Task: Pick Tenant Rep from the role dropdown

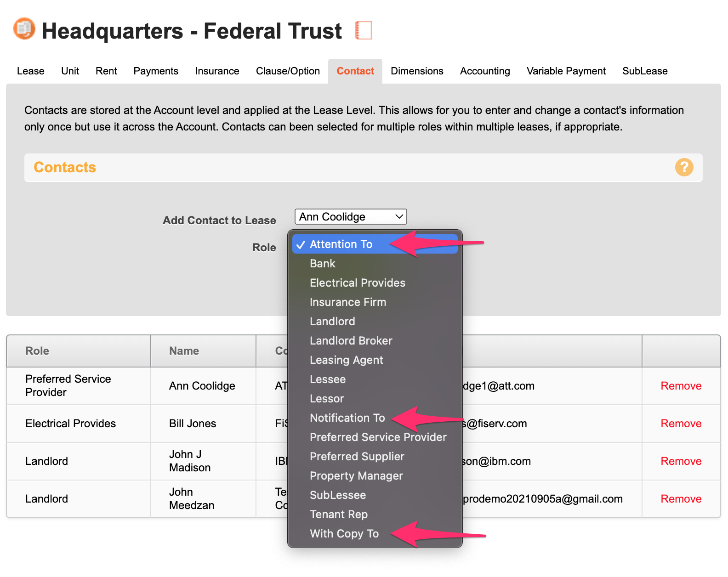Action: tap(339, 515)
